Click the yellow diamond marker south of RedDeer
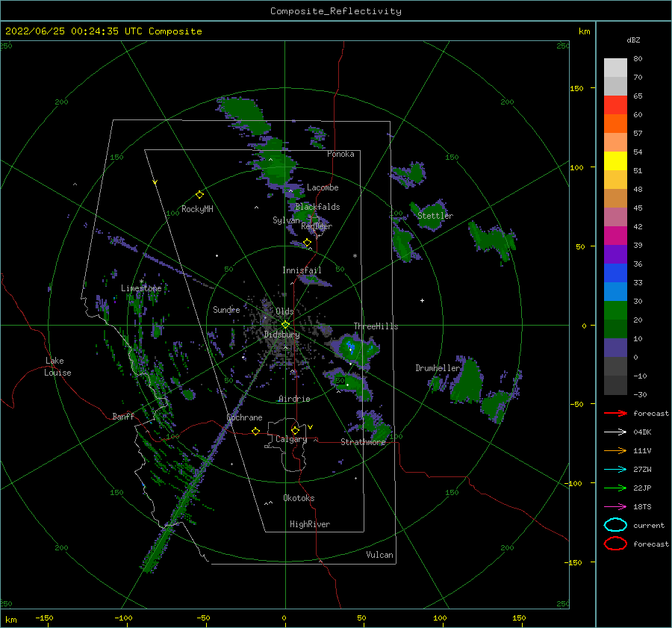 [x=307, y=243]
